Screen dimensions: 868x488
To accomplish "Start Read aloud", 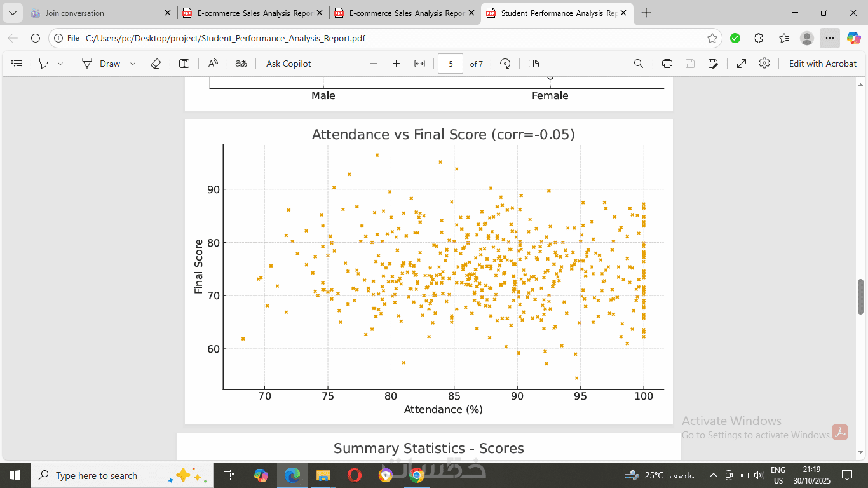I will (213, 64).
